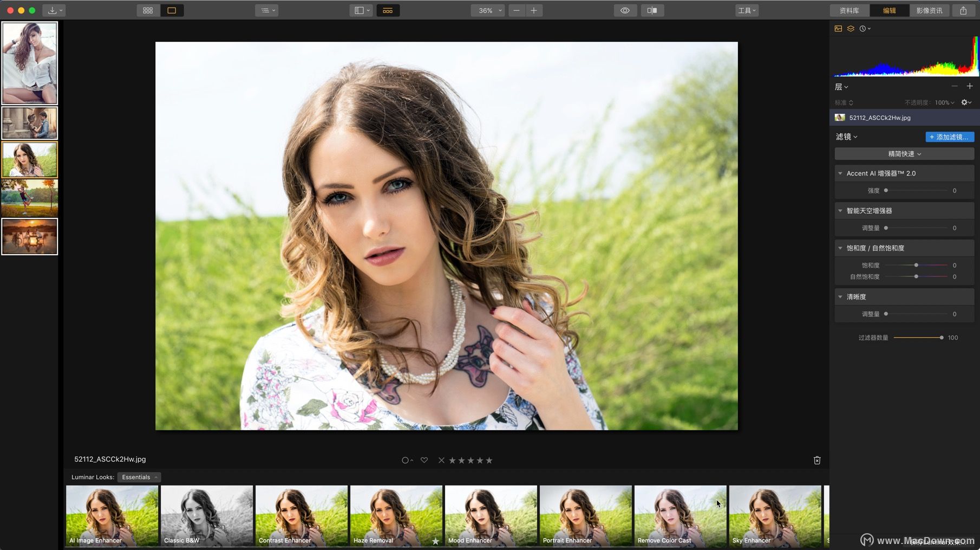Open the import photos button

point(55,10)
